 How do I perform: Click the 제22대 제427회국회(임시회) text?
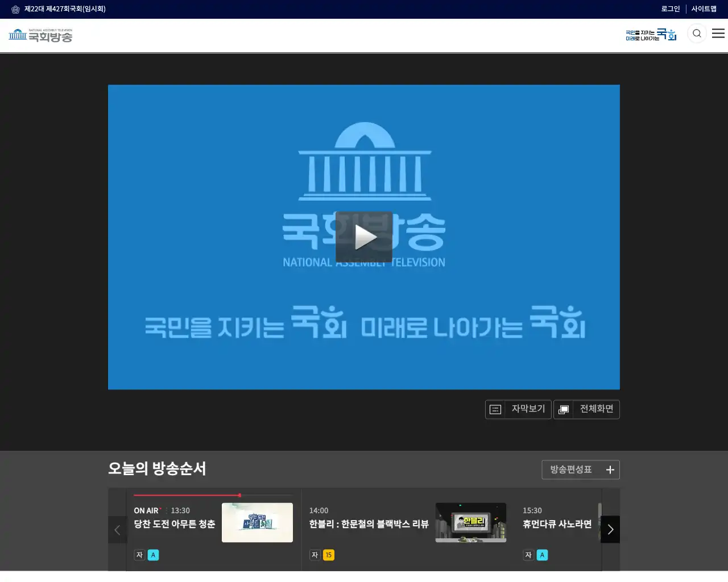pyautogui.click(x=65, y=9)
